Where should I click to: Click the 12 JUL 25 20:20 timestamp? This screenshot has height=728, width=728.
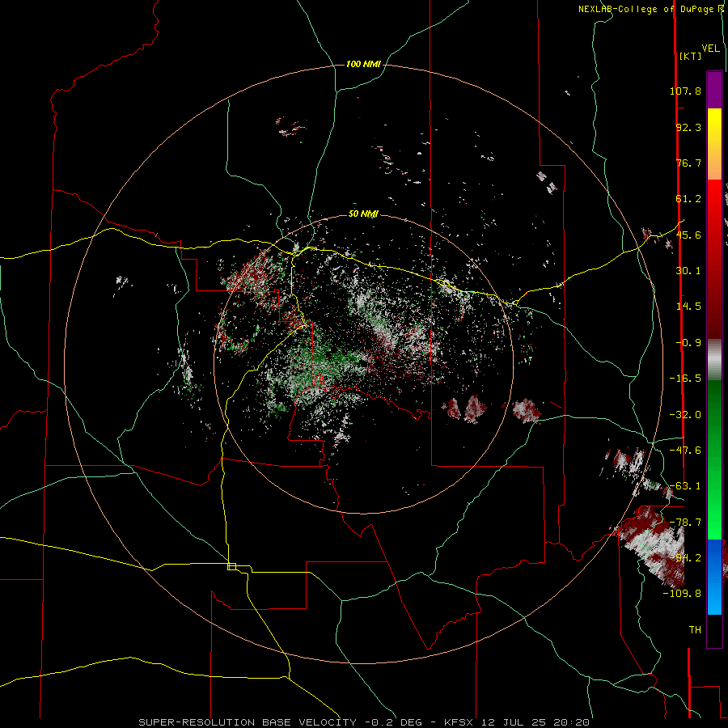[x=535, y=722]
